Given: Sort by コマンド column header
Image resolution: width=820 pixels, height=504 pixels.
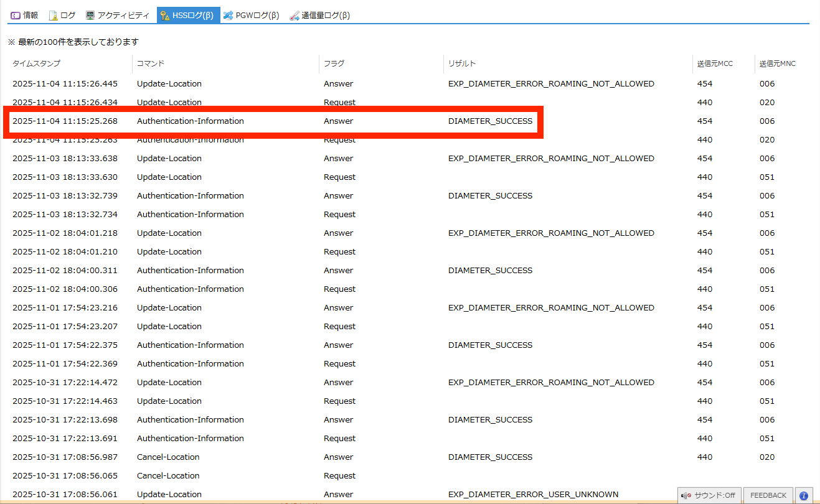Looking at the screenshot, I should [151, 63].
